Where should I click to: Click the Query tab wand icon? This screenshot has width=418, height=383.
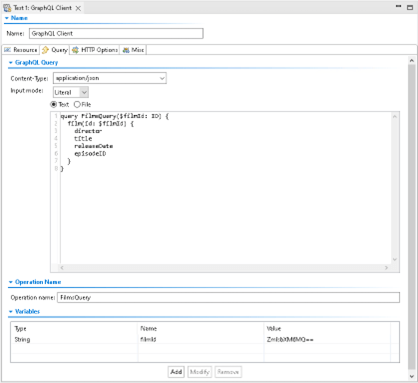click(45, 50)
